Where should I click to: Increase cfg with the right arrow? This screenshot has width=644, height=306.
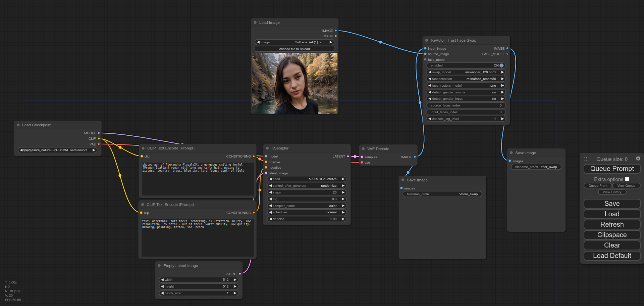343,199
